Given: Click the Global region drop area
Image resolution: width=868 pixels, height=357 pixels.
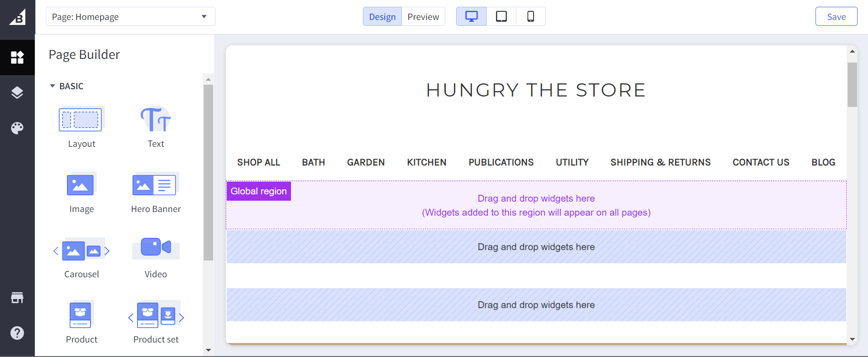Looking at the screenshot, I should click(x=536, y=205).
